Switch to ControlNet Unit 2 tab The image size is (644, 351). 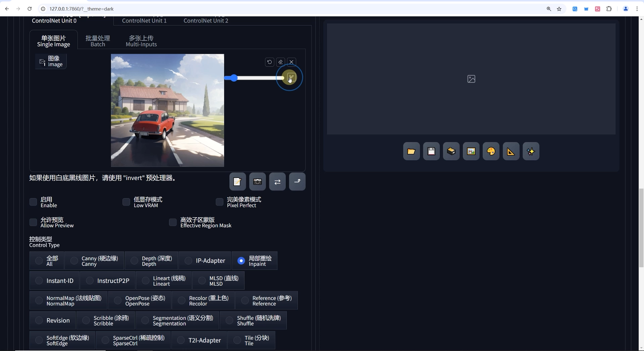[206, 20]
